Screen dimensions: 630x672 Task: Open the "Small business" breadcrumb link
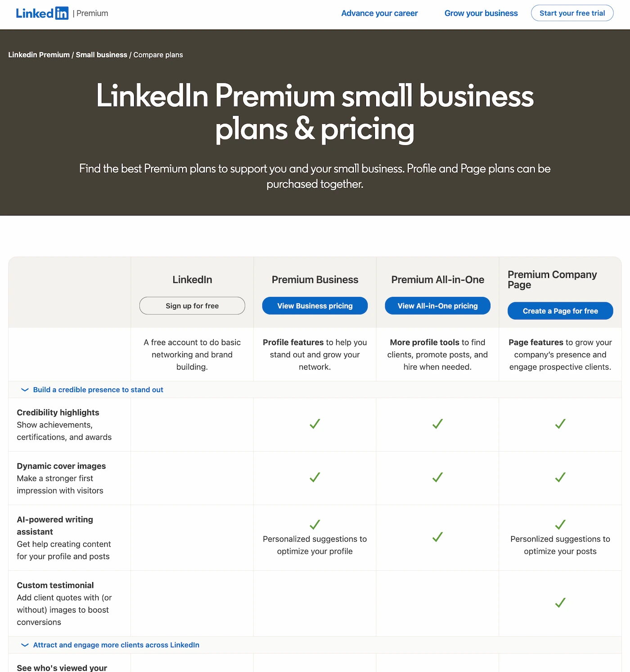pos(101,54)
